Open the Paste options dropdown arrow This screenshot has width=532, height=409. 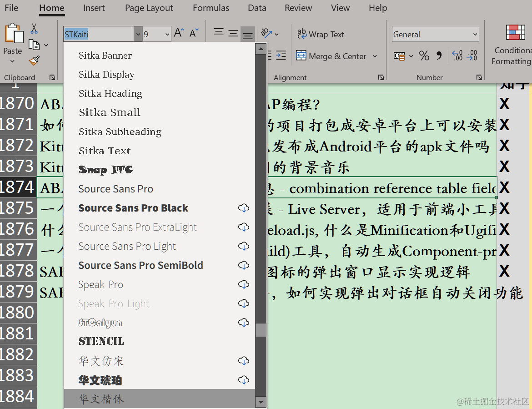pos(13,61)
